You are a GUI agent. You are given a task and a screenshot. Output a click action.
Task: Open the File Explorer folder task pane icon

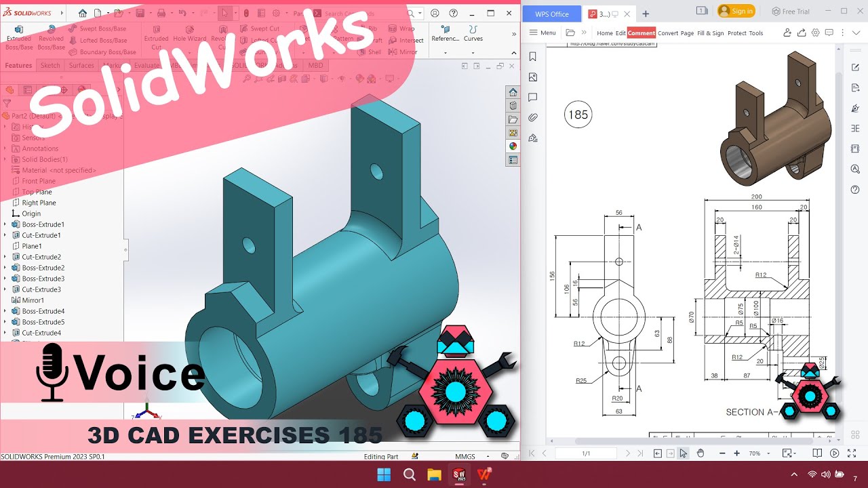click(513, 119)
